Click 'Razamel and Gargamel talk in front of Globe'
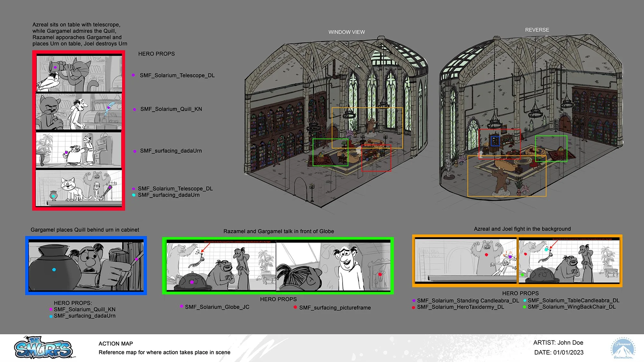644x362 pixels. pos(279,231)
